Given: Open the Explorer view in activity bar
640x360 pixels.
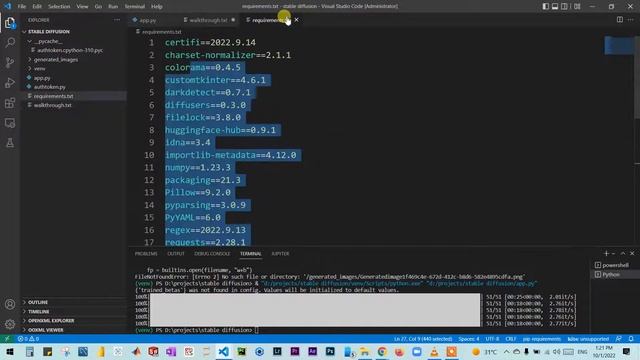Looking at the screenshot, I should click(10, 23).
